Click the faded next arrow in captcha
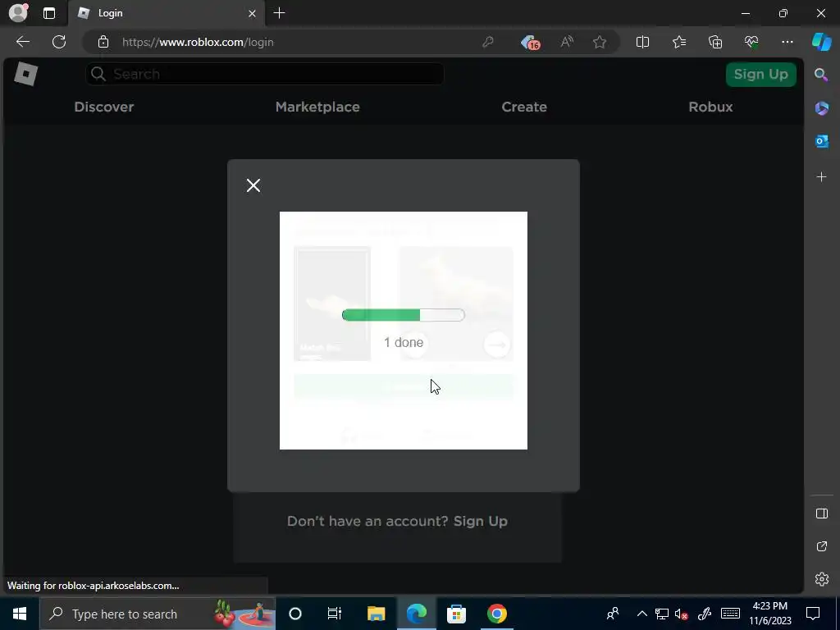This screenshot has width=840, height=630. pyautogui.click(x=496, y=345)
